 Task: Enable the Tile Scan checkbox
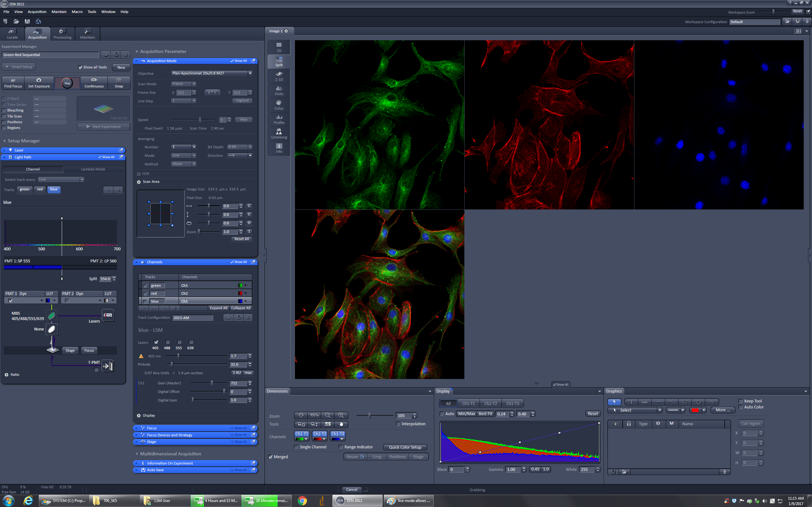pos(4,116)
